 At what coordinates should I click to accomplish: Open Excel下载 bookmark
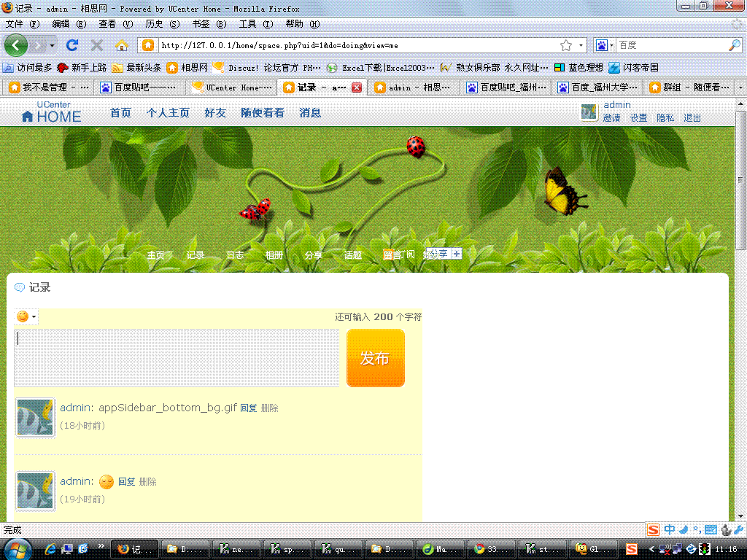pyautogui.click(x=380, y=68)
